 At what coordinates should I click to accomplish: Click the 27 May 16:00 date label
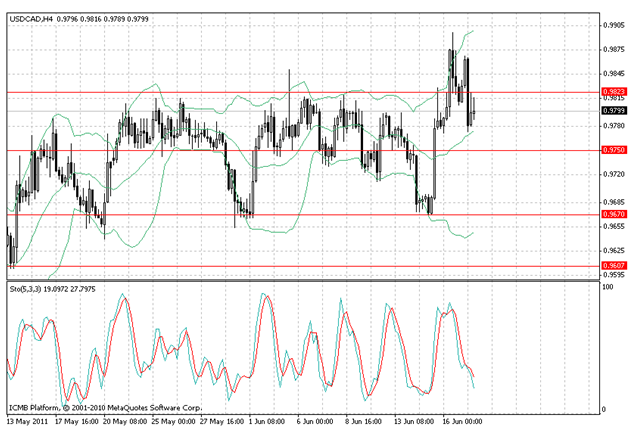point(222,422)
